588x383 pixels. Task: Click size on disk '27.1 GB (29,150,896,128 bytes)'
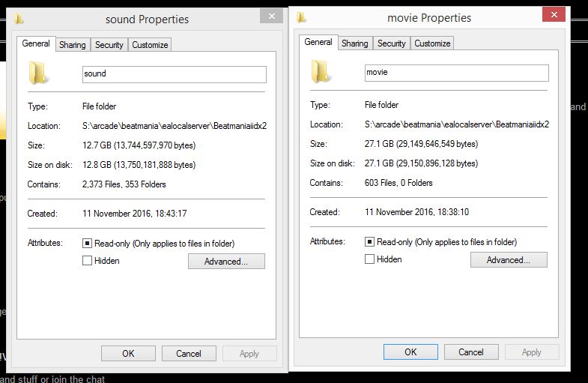tap(422, 163)
